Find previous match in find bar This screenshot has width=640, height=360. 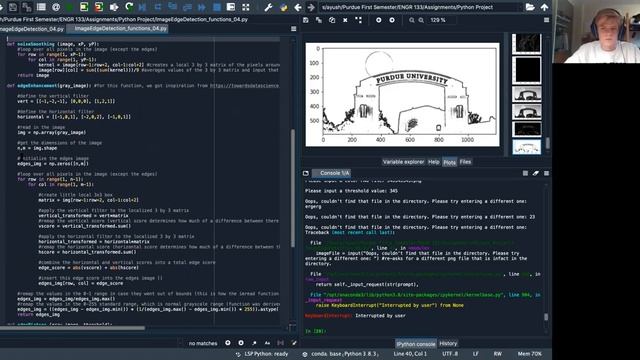228,343
